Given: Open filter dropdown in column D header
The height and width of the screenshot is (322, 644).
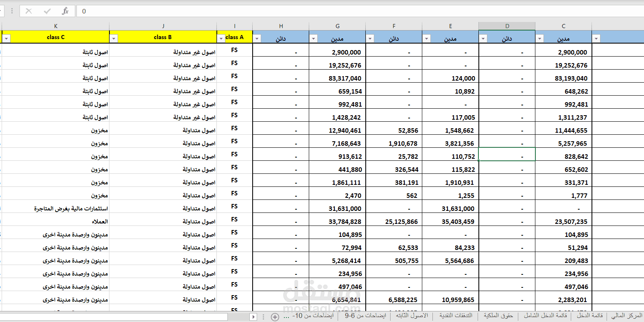Looking at the screenshot, I should pyautogui.click(x=483, y=39).
